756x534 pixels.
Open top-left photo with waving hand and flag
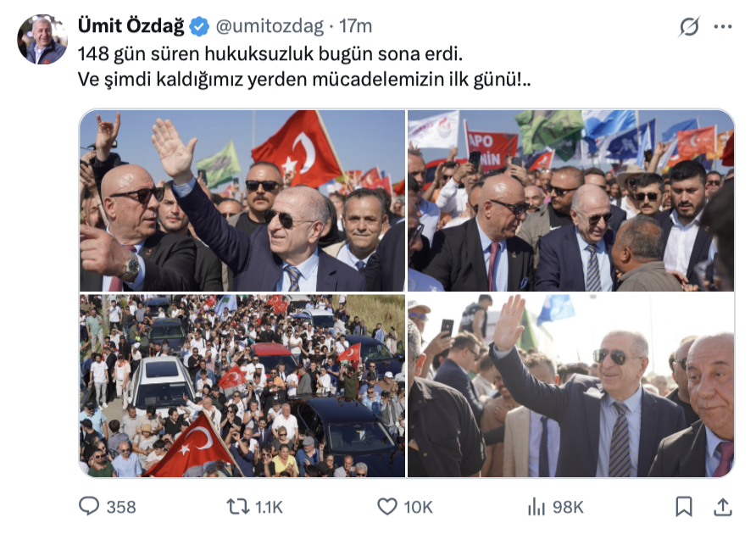(242, 201)
